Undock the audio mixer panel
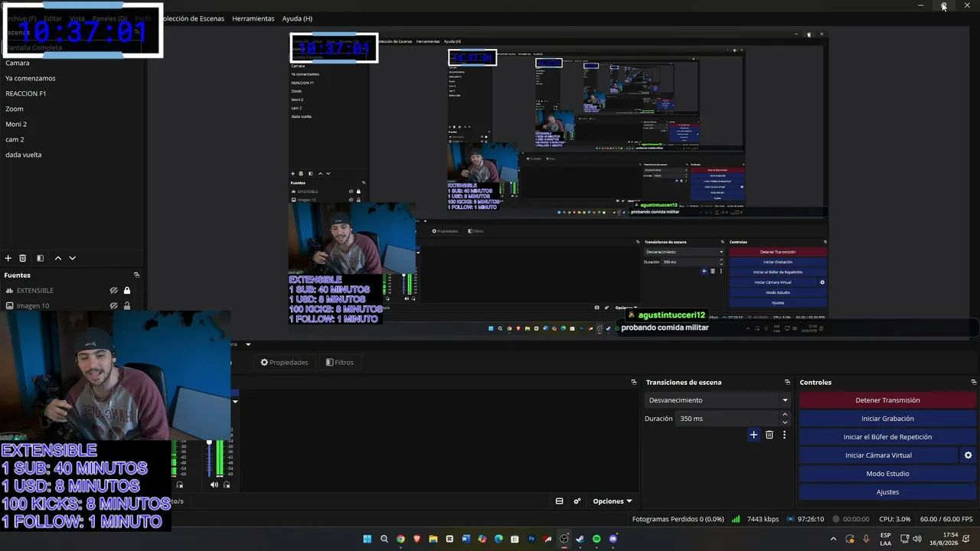Viewport: 980px width, 551px height. [x=634, y=382]
